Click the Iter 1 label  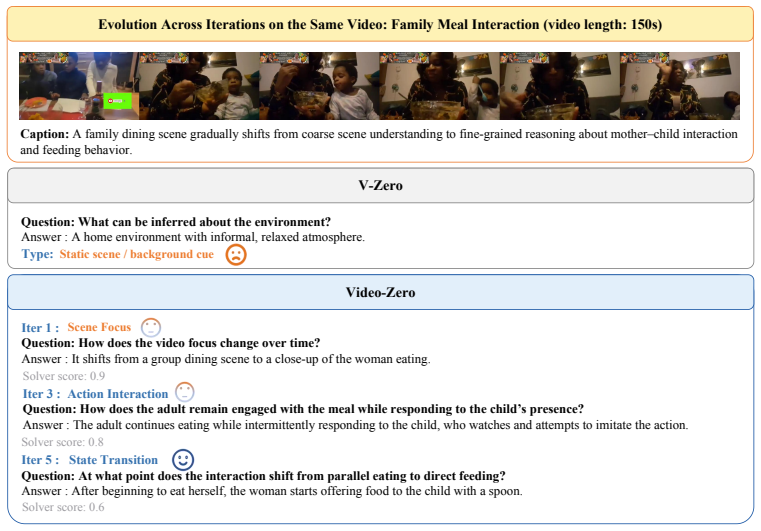[40, 328]
